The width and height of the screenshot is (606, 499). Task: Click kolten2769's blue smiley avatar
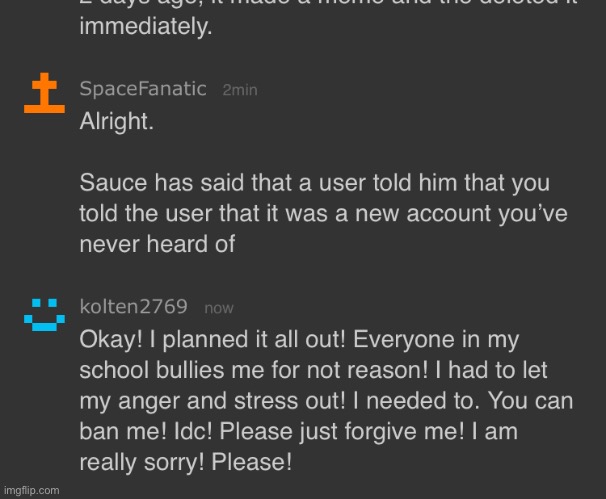[42, 314]
